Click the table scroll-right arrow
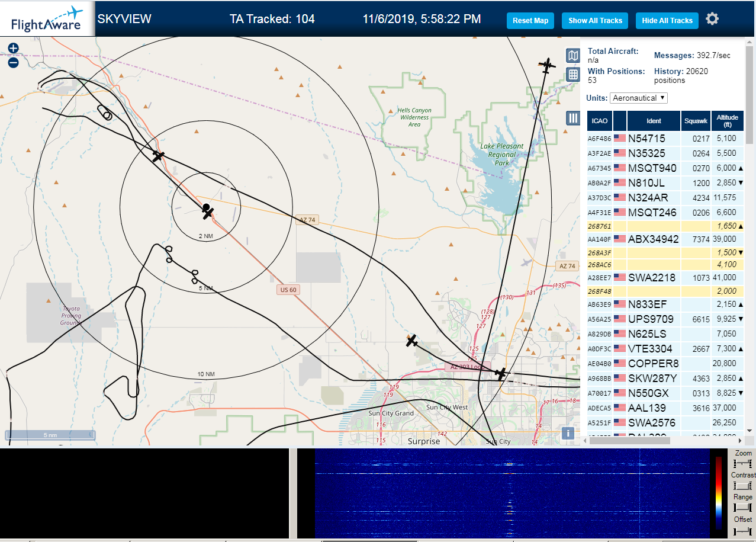This screenshot has height=542, width=756. [x=739, y=440]
